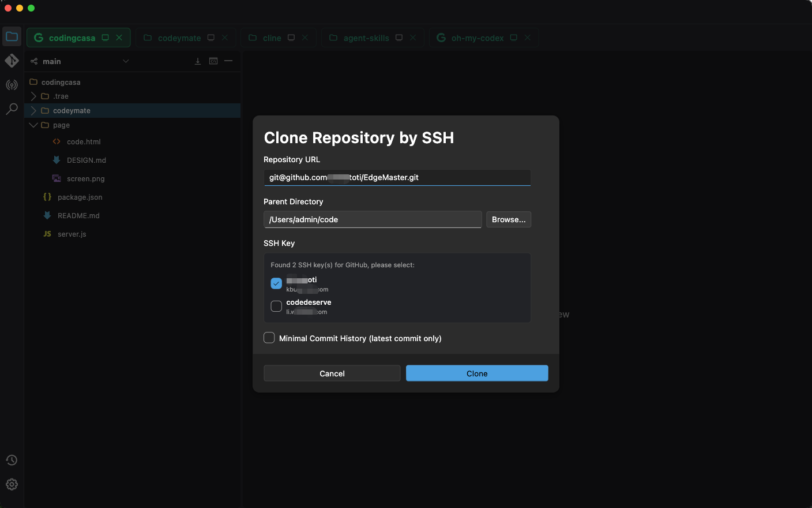Click the branch icon beside main
This screenshot has height=508, width=812.
(34, 61)
